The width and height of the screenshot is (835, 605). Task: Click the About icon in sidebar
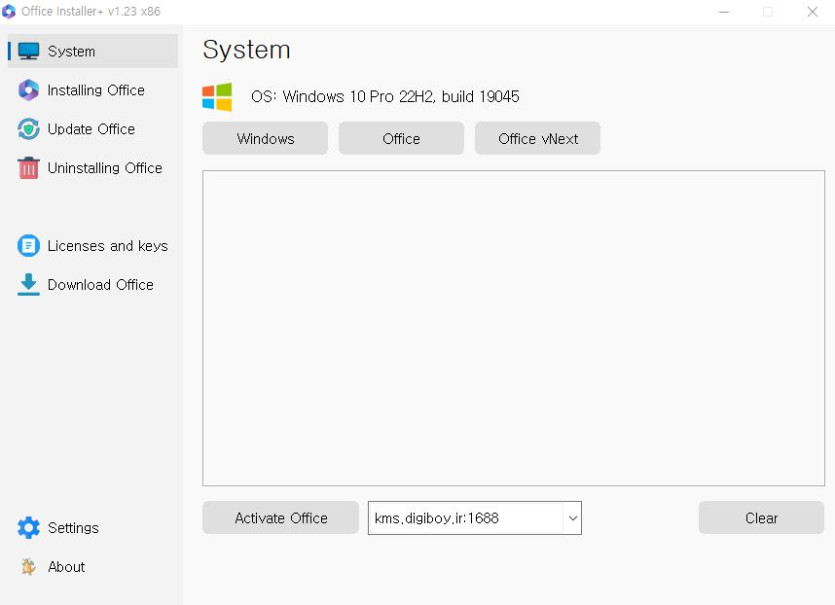pyautogui.click(x=29, y=567)
